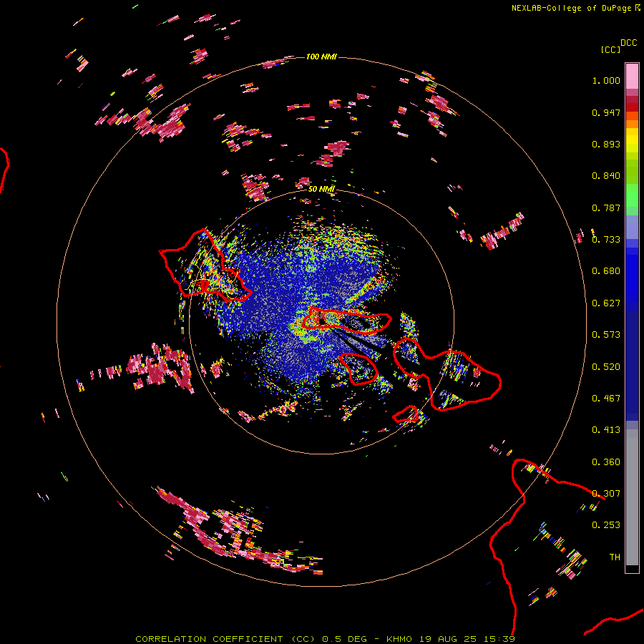Click the CORRELATION COEFFICIENT (CC) caption text
This screenshot has width=644, height=644.
[227, 639]
